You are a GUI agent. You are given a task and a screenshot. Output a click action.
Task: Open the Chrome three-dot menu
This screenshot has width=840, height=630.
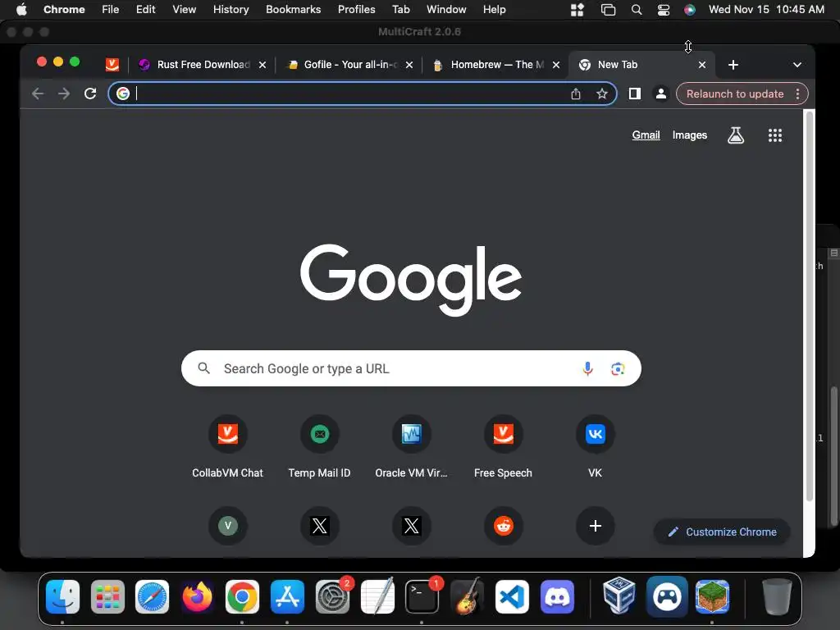coord(797,94)
